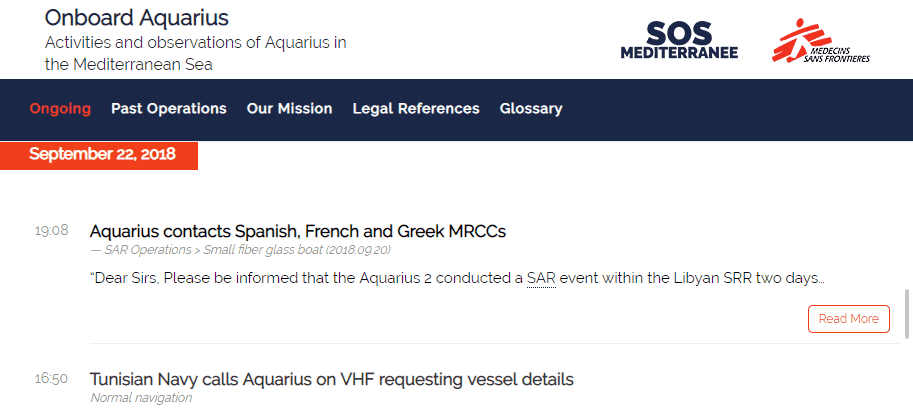
Task: Click the SOS Mediterranee logo
Action: coord(679,40)
